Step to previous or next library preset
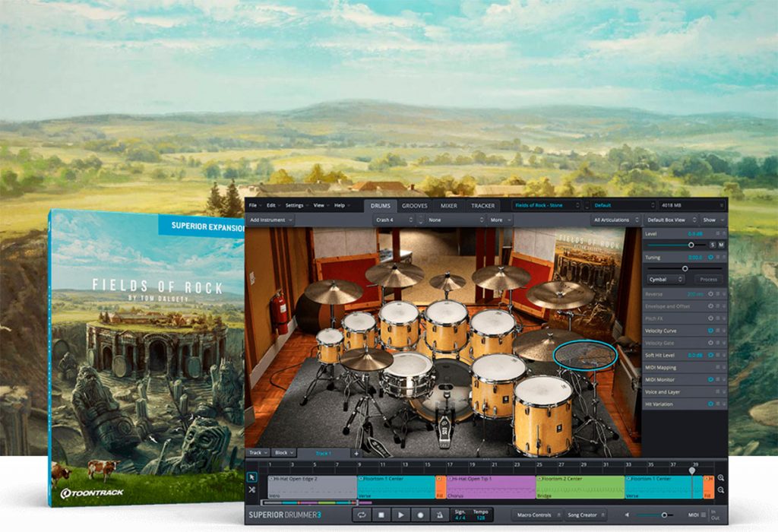778x532 pixels. [587, 205]
